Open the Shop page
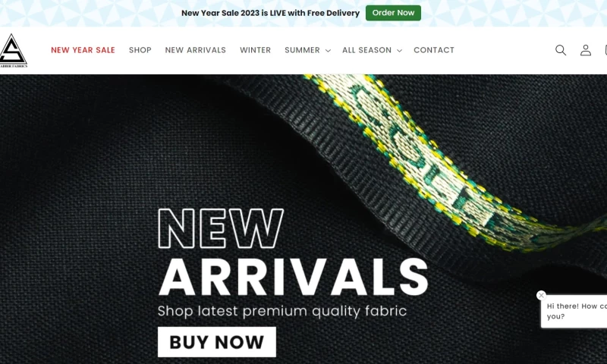This screenshot has height=364, width=607. coord(140,50)
